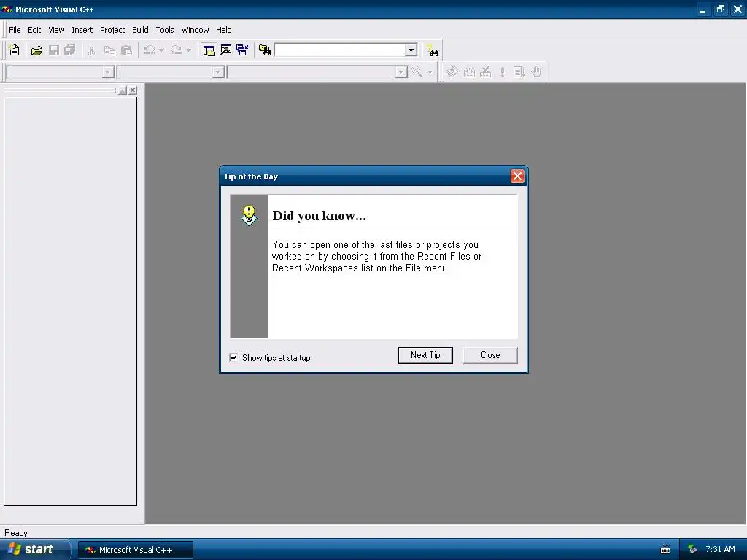Open the Find combo box dropdown arrow

(x=411, y=50)
